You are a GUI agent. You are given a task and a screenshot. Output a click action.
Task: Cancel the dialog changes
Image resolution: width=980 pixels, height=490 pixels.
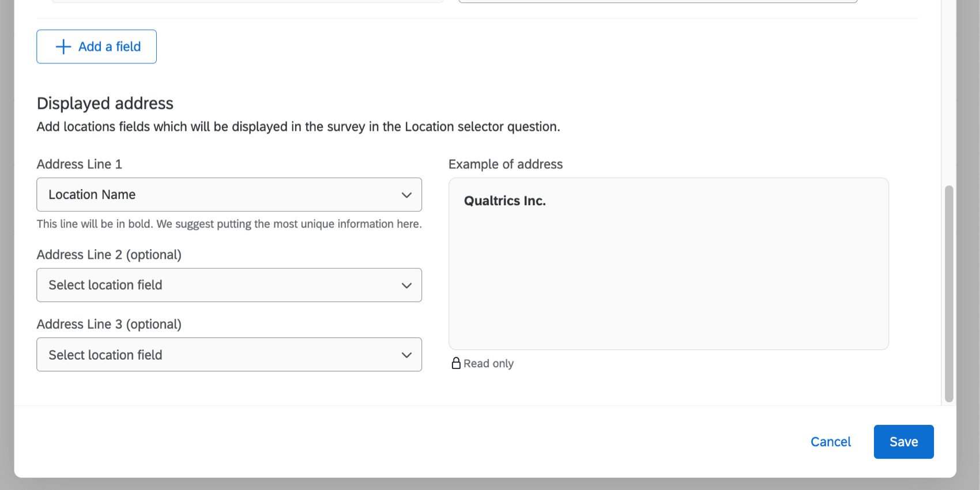[x=831, y=442]
